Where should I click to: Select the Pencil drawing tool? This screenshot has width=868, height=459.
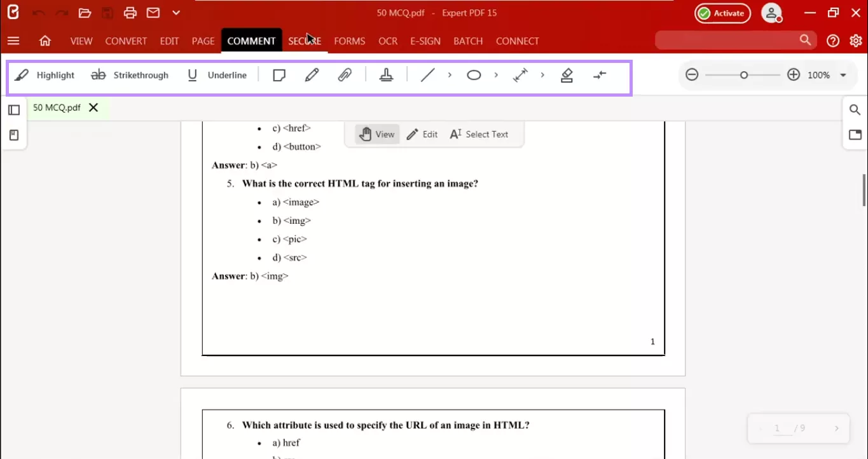(x=312, y=74)
